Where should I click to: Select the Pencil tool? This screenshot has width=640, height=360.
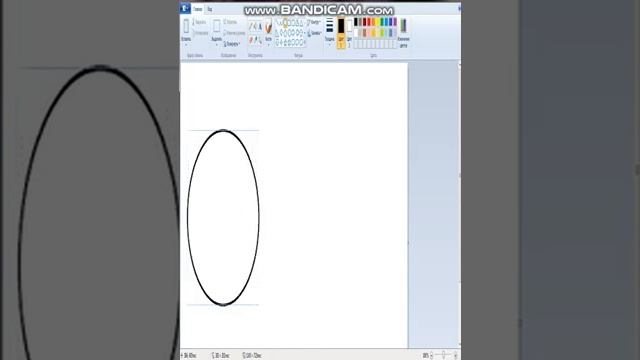point(251,27)
